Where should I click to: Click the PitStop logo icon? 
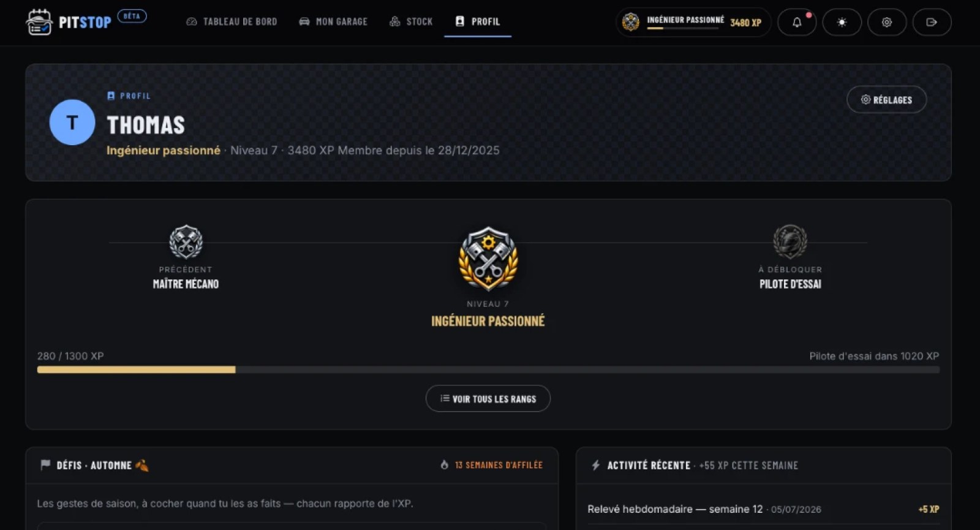[39, 22]
